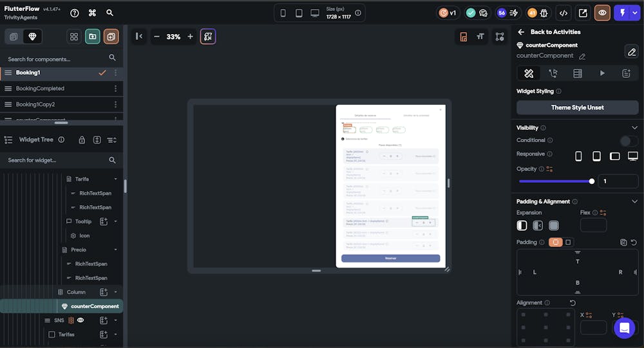Viewport: 644px width, 348px height.
Task: Collapse the Visibility section chevron
Action: [x=634, y=128]
